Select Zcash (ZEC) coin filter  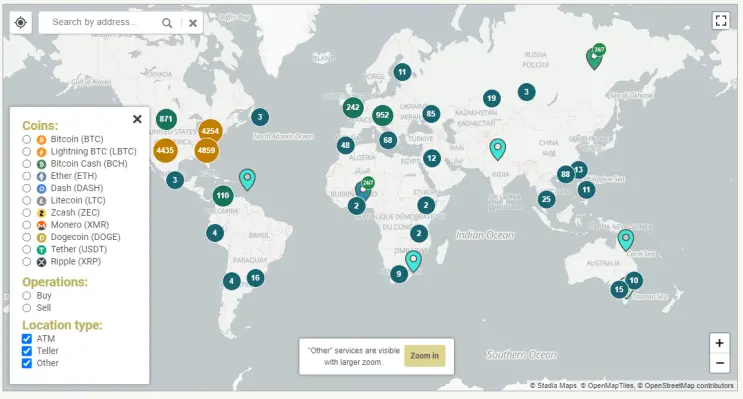click(27, 213)
